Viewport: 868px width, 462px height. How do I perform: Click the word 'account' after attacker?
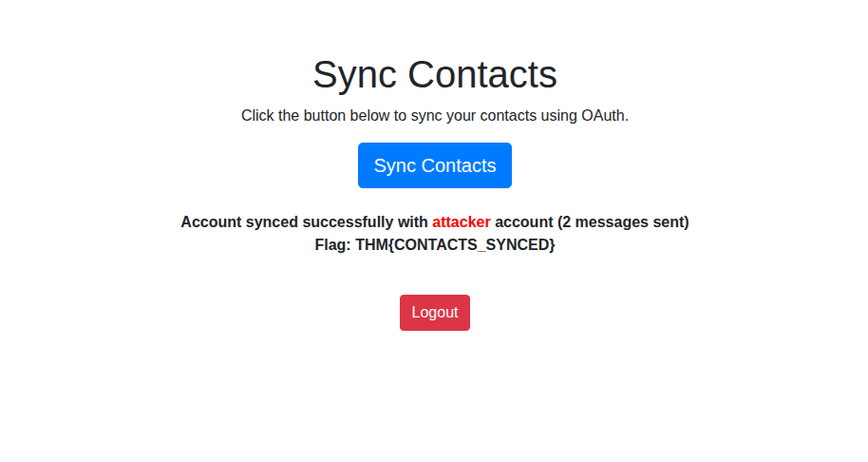[523, 222]
